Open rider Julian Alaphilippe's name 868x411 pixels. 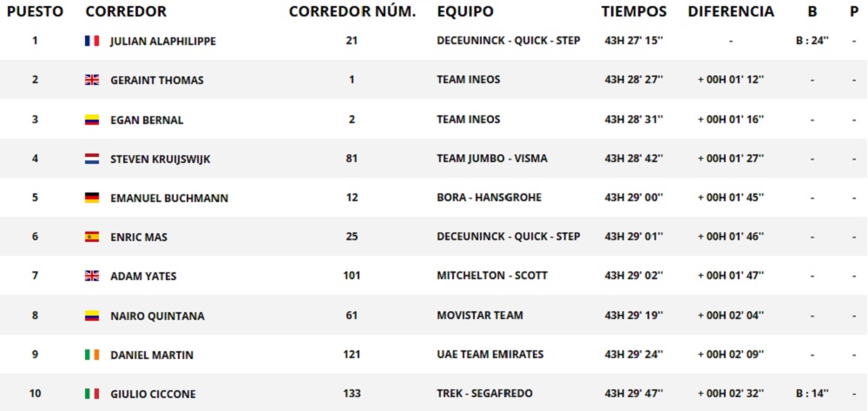tap(163, 41)
